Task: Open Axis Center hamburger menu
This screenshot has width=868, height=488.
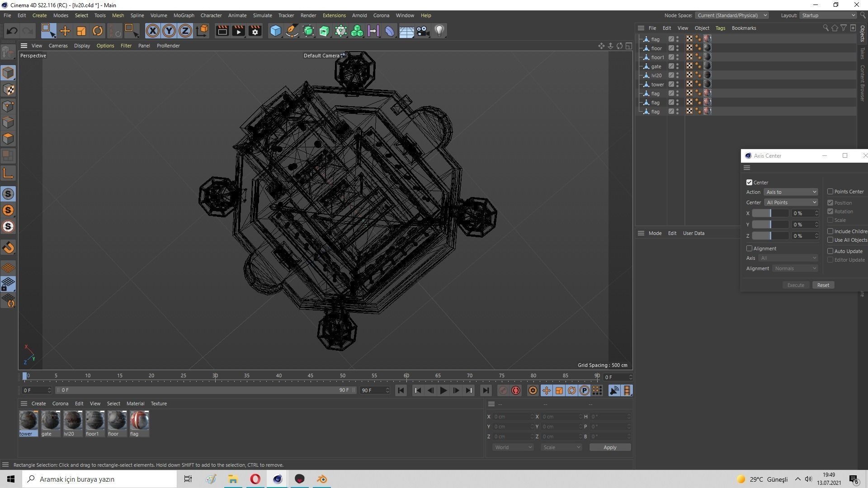Action: click(747, 168)
